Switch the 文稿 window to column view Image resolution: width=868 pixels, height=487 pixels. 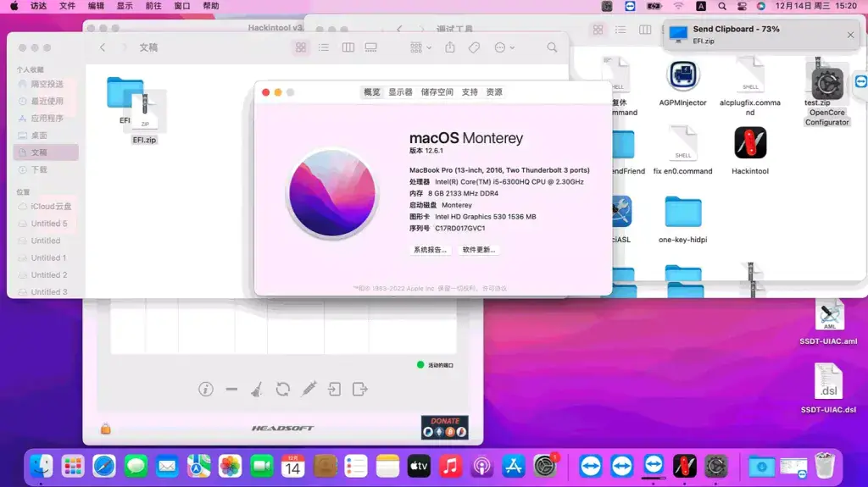(x=348, y=47)
